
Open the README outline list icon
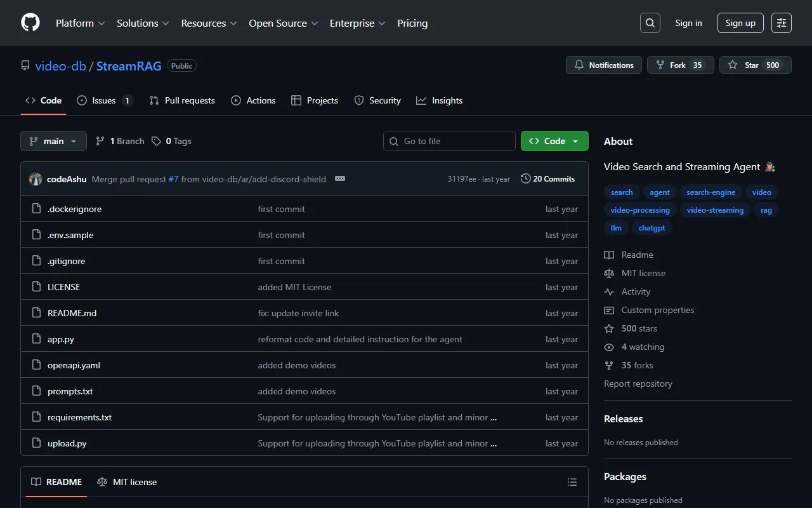[x=572, y=482]
